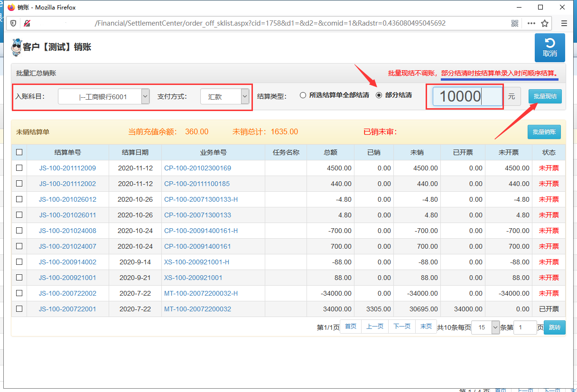Click the 结算日期 column header
577x392 pixels.
click(x=135, y=152)
